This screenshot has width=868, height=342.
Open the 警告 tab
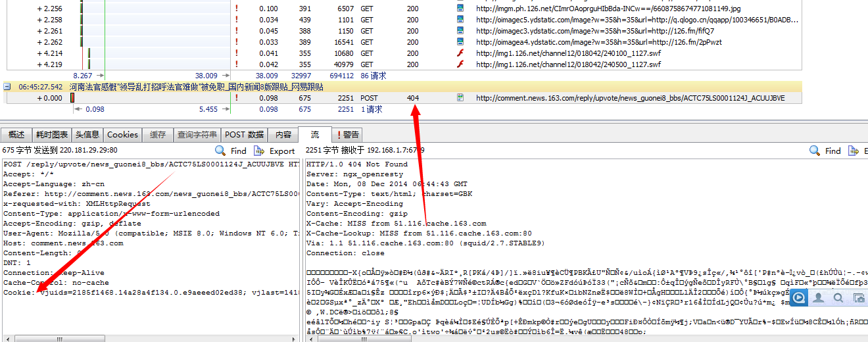(x=348, y=134)
